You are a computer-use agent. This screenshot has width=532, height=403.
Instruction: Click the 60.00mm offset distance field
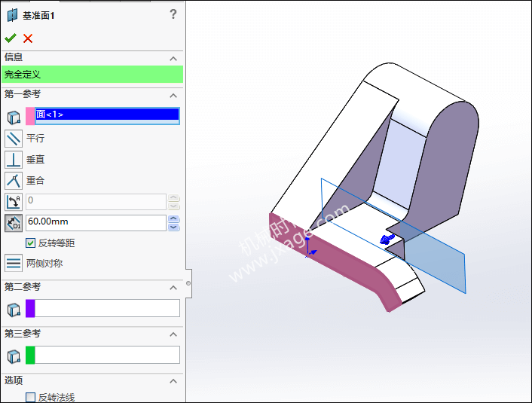tap(96, 223)
